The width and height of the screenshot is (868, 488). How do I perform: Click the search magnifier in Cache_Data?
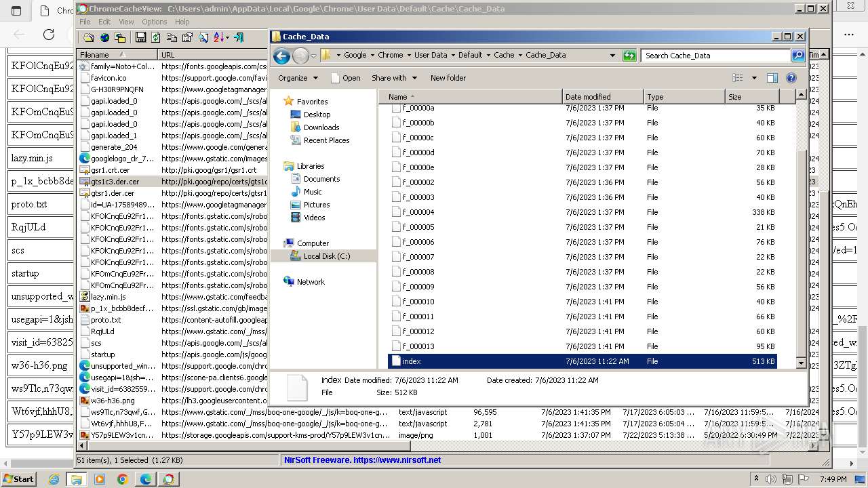(x=798, y=56)
